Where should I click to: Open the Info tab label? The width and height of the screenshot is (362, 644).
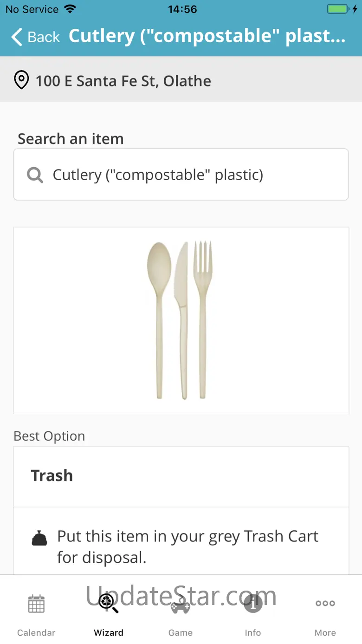[253, 632]
